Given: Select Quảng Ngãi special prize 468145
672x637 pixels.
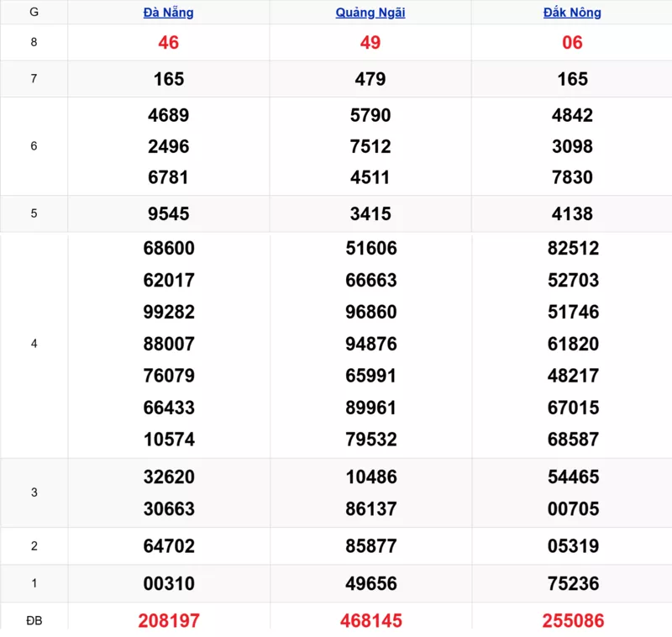Looking at the screenshot, I should click(370, 621).
